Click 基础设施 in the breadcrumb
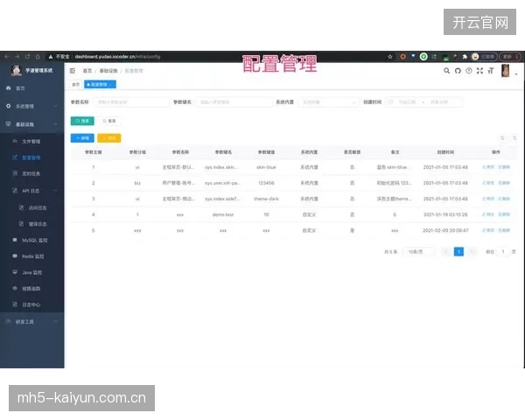The height and width of the screenshot is (420, 525). point(108,71)
